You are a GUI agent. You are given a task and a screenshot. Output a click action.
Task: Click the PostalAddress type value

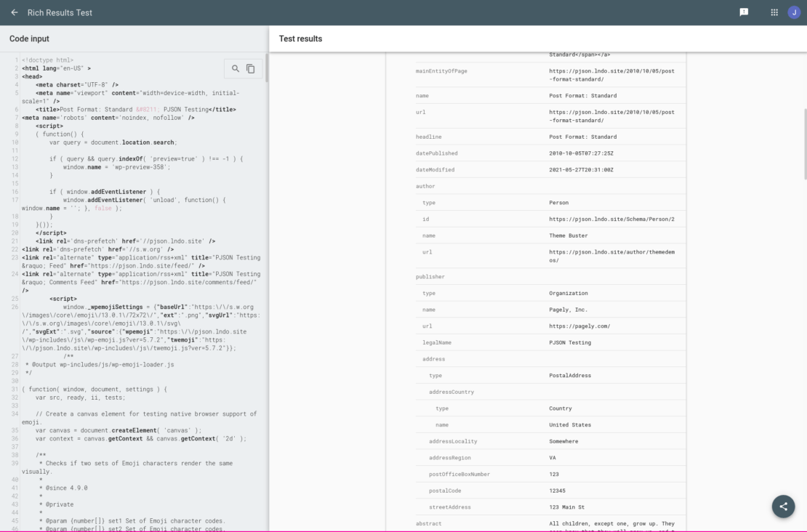click(570, 376)
